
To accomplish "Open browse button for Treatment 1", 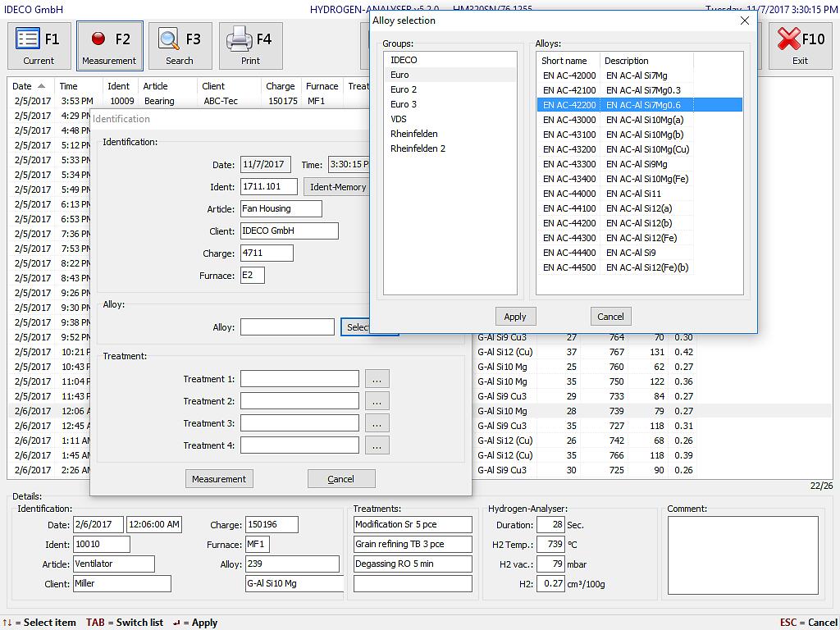I will (x=377, y=379).
